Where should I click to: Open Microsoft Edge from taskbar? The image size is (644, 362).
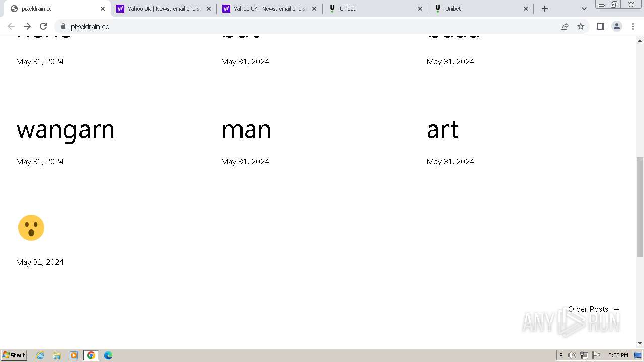tap(108, 355)
